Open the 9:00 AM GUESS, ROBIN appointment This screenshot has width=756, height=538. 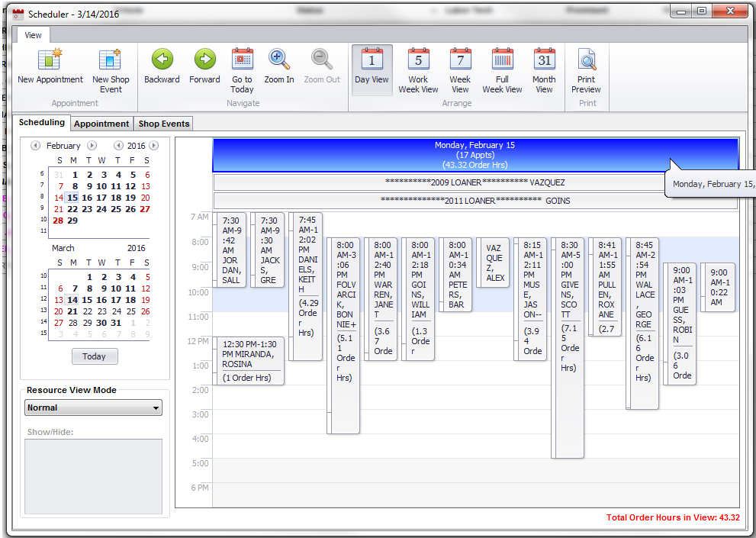click(x=680, y=324)
